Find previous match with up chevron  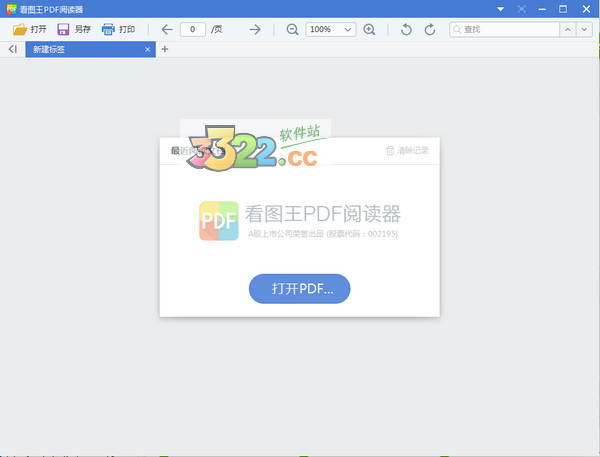click(568, 29)
